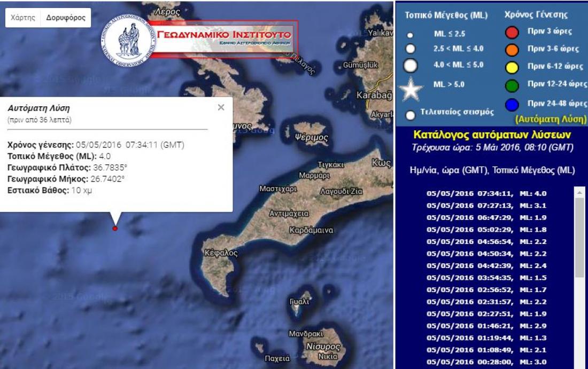Select the 07:34:11 ML 4.0 catalog entry
588x369 pixels.
coord(486,194)
